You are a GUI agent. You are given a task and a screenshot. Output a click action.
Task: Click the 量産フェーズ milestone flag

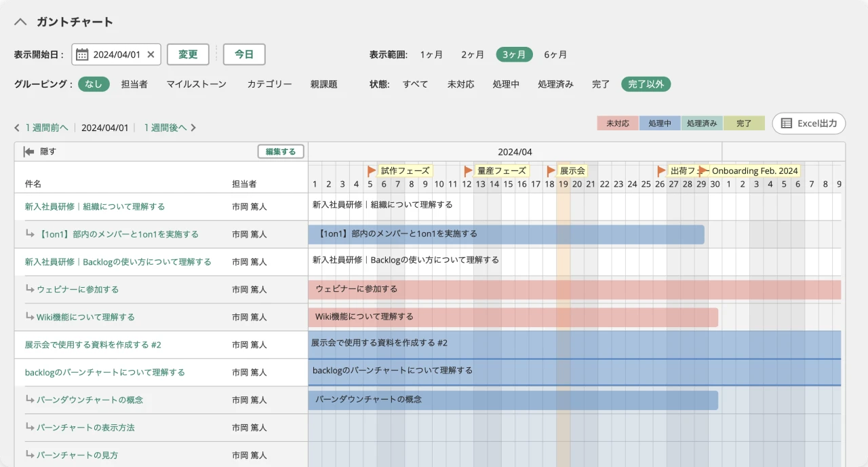click(468, 171)
